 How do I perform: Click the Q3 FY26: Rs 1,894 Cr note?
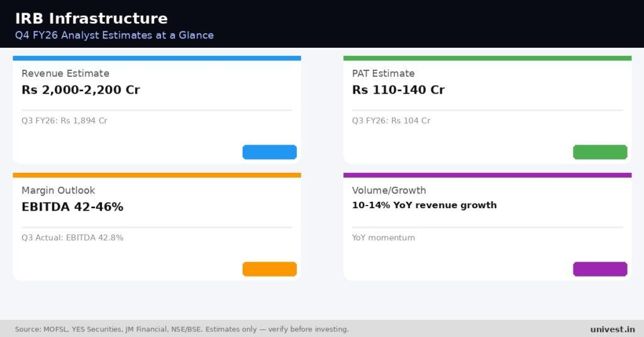click(64, 121)
